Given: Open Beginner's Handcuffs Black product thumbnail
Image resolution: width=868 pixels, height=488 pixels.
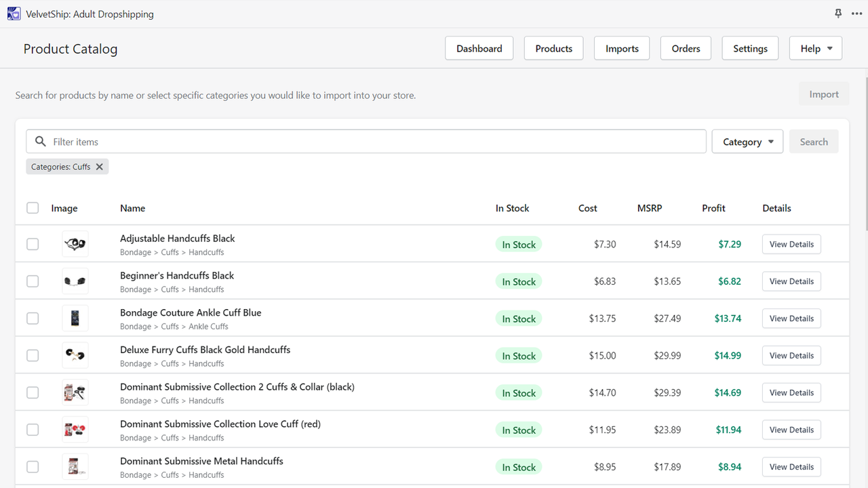Looking at the screenshot, I should click(75, 281).
